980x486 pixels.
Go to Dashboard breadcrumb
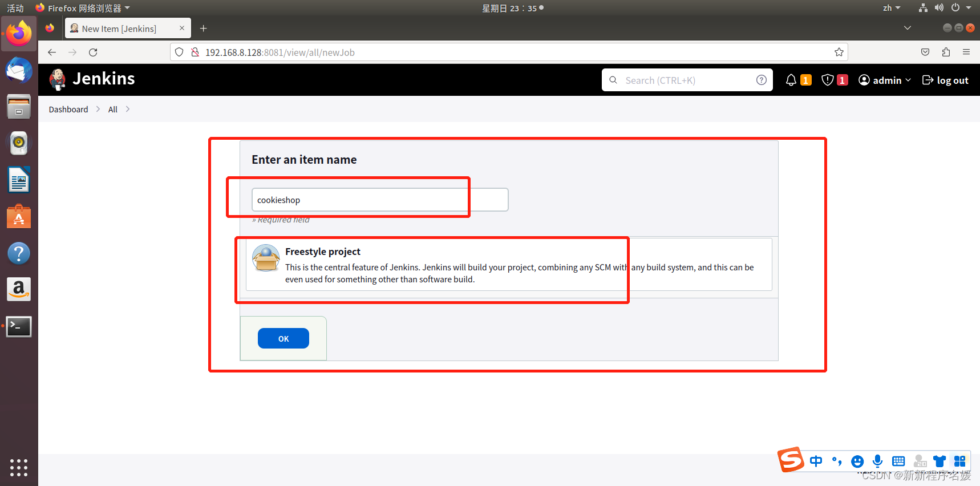click(68, 110)
